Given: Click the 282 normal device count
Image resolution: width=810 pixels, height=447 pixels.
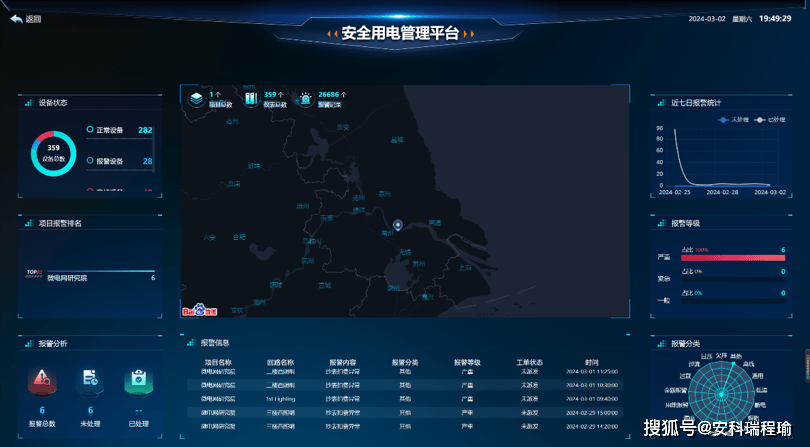Looking at the screenshot, I should [x=145, y=130].
